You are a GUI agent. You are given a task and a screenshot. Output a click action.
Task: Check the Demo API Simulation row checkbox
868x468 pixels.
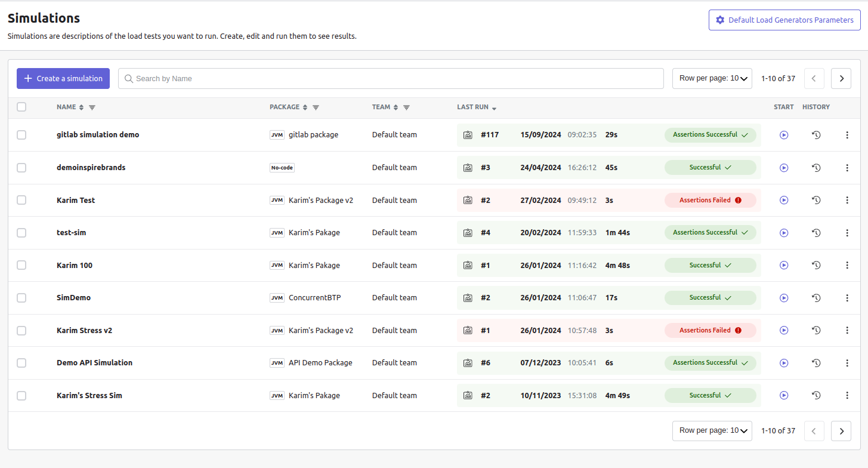click(x=21, y=363)
